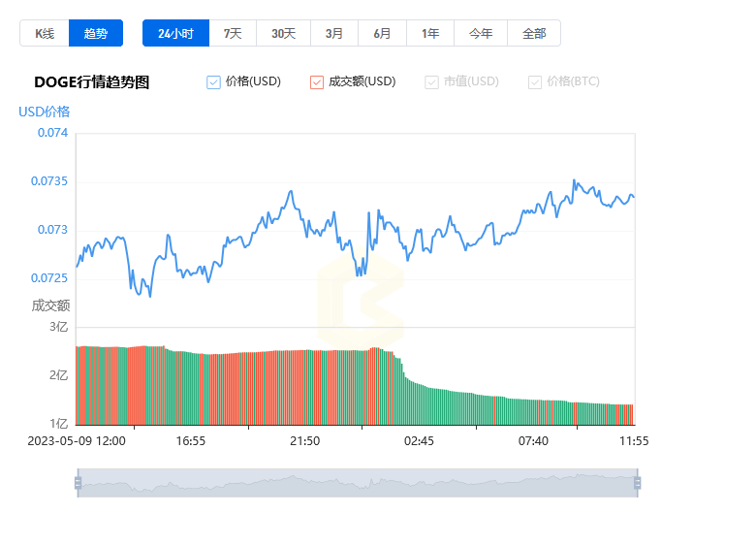Enable the 市值(USD) series checkbox
Image resolution: width=756 pixels, height=546 pixels.
click(x=431, y=82)
